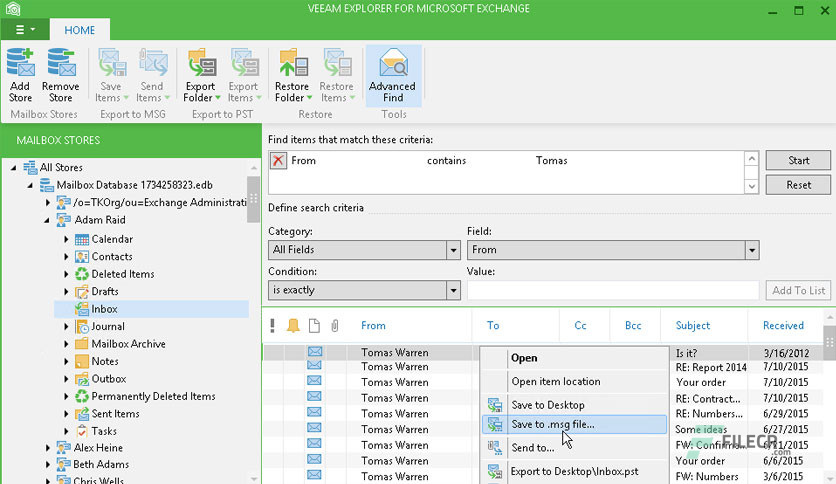Click the Veeam app icon in title bar
The width and height of the screenshot is (836, 484).
pyautogui.click(x=13, y=9)
